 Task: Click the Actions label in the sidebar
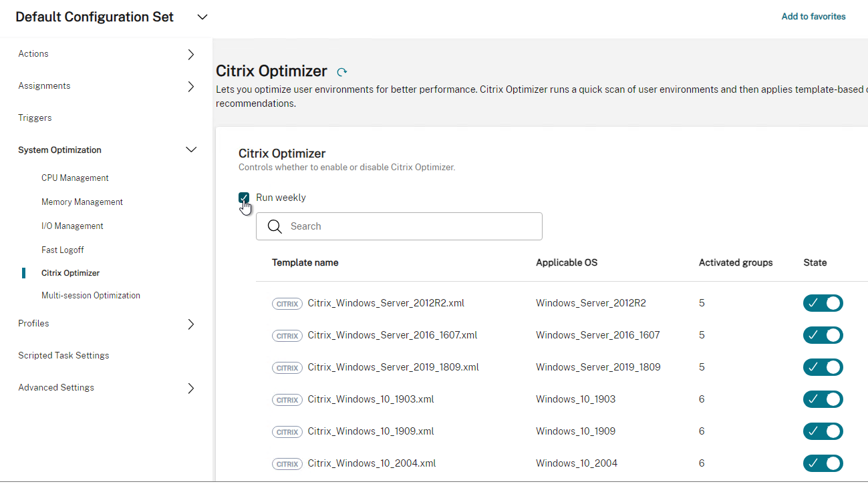tap(33, 54)
